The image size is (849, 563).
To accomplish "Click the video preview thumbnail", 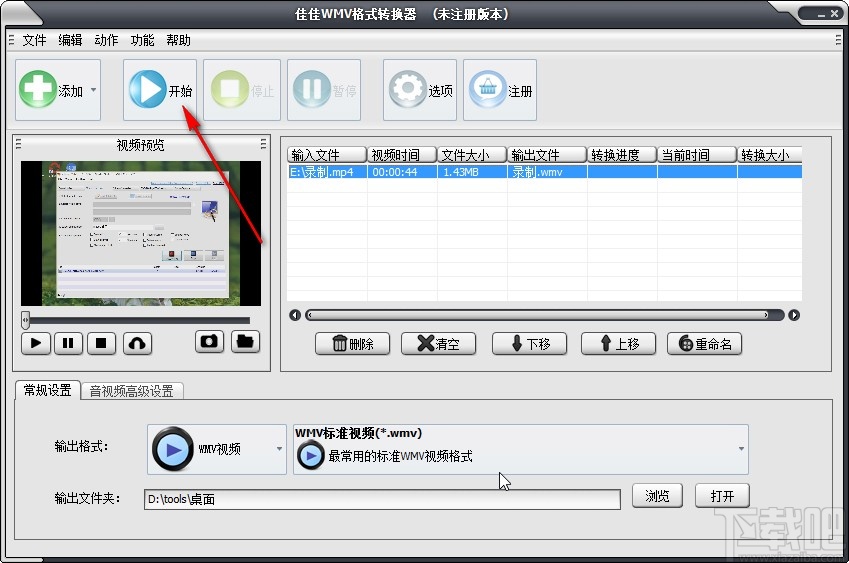I will pyautogui.click(x=141, y=233).
